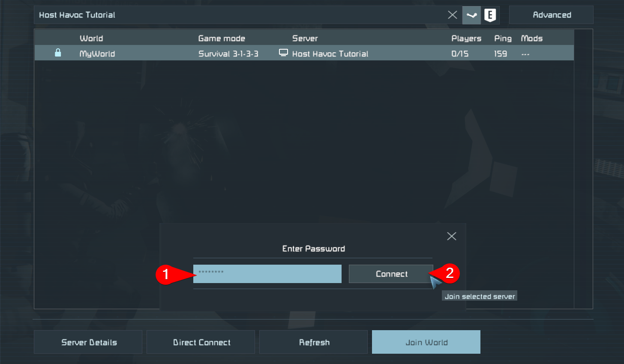
Task: Sort servers by World column
Action: [x=91, y=39]
